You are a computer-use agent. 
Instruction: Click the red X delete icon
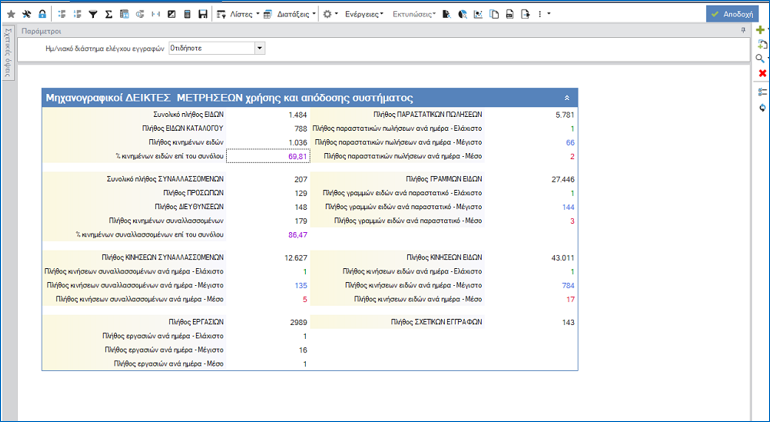762,73
